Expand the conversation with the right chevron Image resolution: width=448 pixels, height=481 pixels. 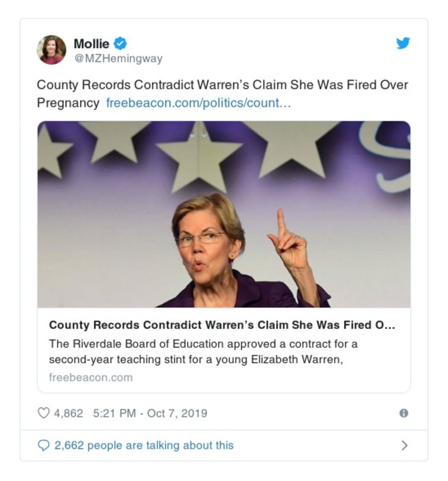click(x=404, y=445)
